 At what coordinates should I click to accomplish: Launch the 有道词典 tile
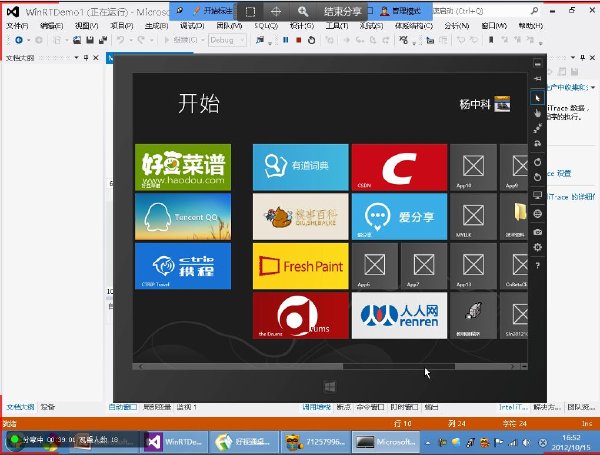301,167
